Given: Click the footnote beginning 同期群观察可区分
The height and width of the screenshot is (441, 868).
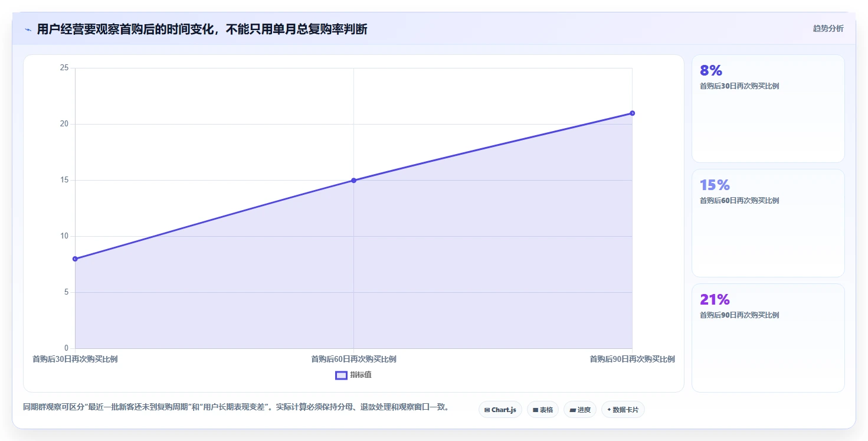Looking at the screenshot, I should click(x=237, y=407).
